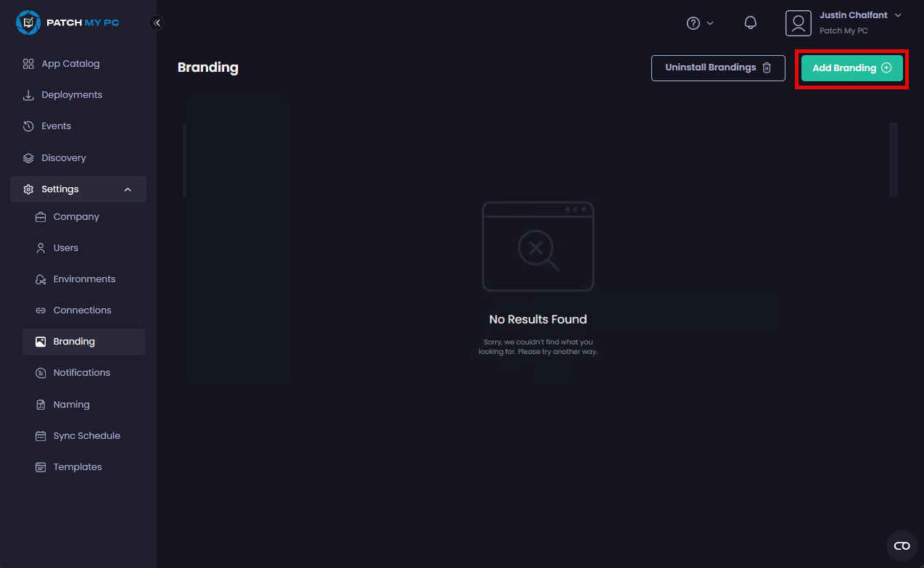Open the notifications bell icon

point(751,22)
